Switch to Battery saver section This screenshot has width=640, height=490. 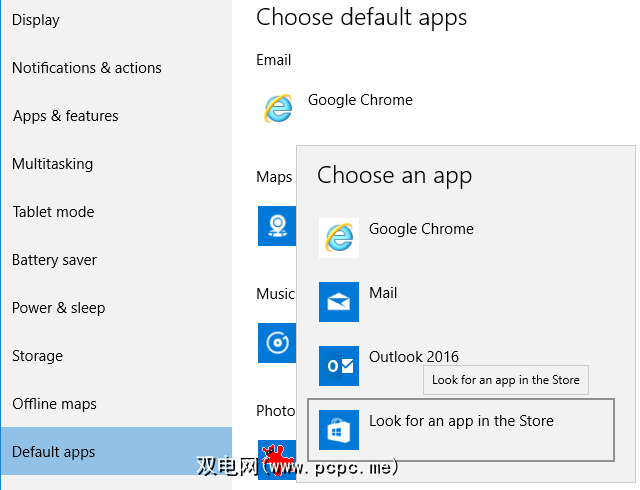[55, 260]
